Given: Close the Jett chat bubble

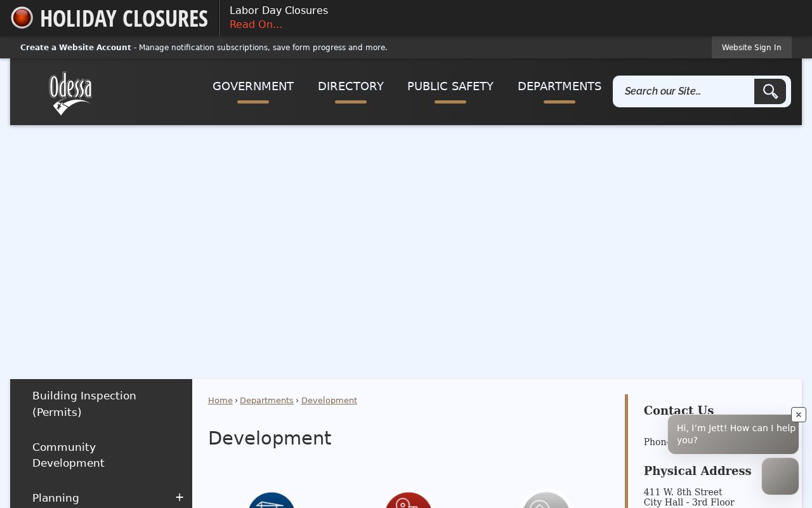Looking at the screenshot, I should tap(799, 415).
